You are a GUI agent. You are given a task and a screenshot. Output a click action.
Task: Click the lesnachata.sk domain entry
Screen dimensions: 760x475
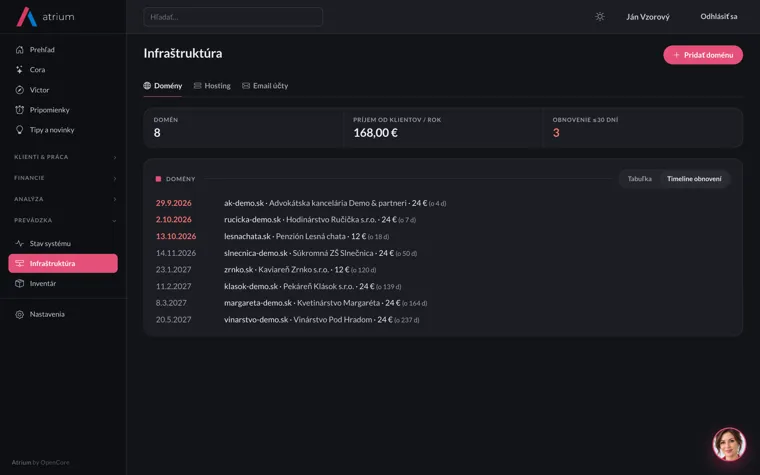(x=247, y=237)
